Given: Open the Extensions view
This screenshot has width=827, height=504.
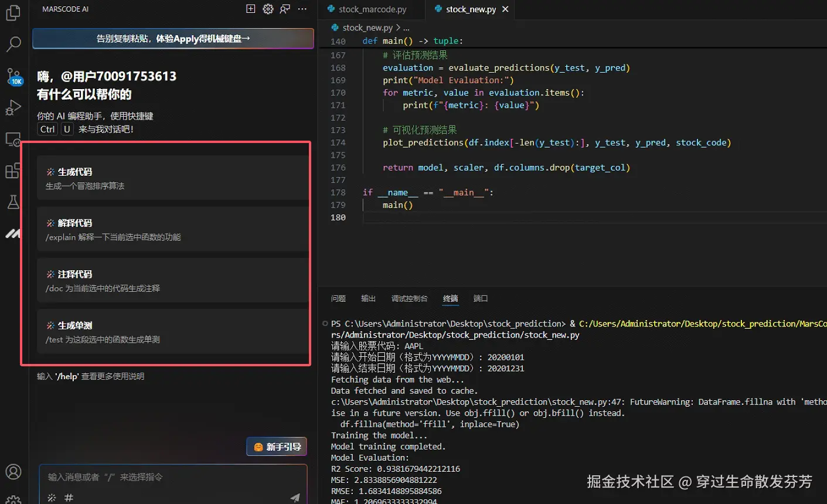Looking at the screenshot, I should point(13,171).
